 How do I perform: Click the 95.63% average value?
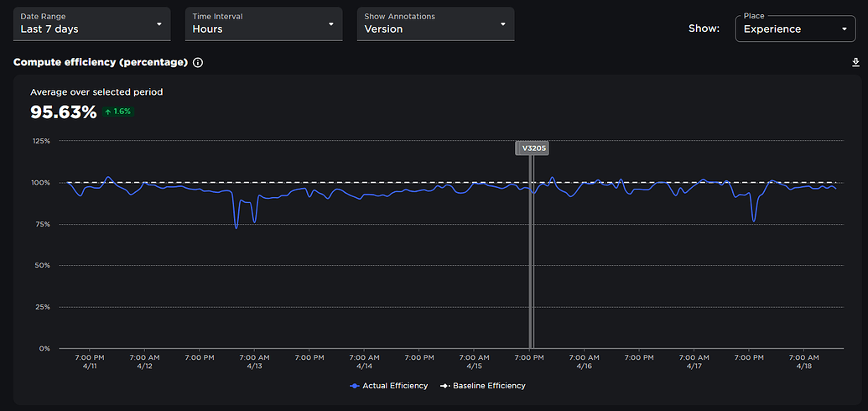64,112
